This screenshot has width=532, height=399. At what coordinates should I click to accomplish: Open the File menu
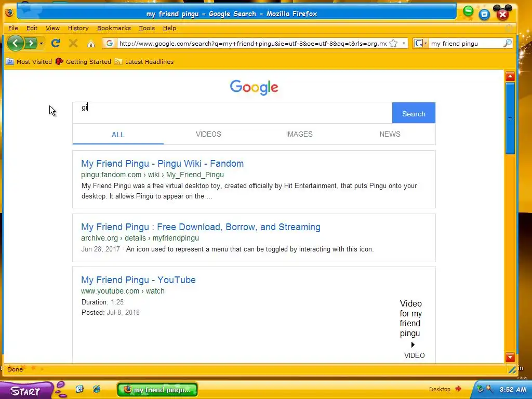[13, 28]
